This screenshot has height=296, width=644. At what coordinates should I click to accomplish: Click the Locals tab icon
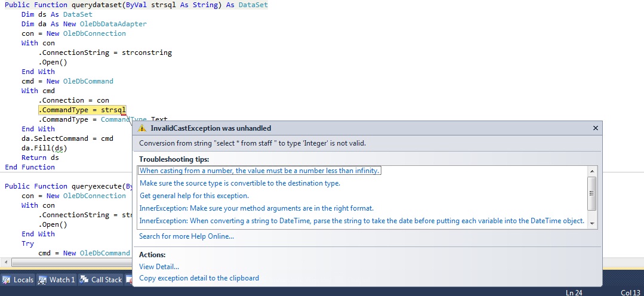[7, 280]
